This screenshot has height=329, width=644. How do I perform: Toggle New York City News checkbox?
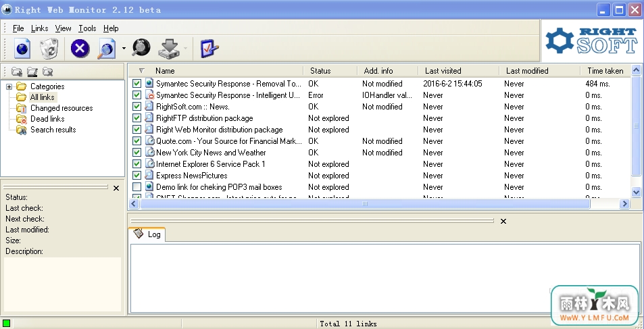(137, 153)
